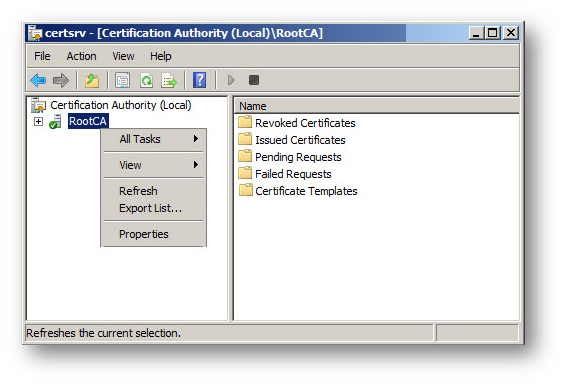The width and height of the screenshot is (567, 387).
Task: Select the Revoked Certificates text entry
Action: 305,123
